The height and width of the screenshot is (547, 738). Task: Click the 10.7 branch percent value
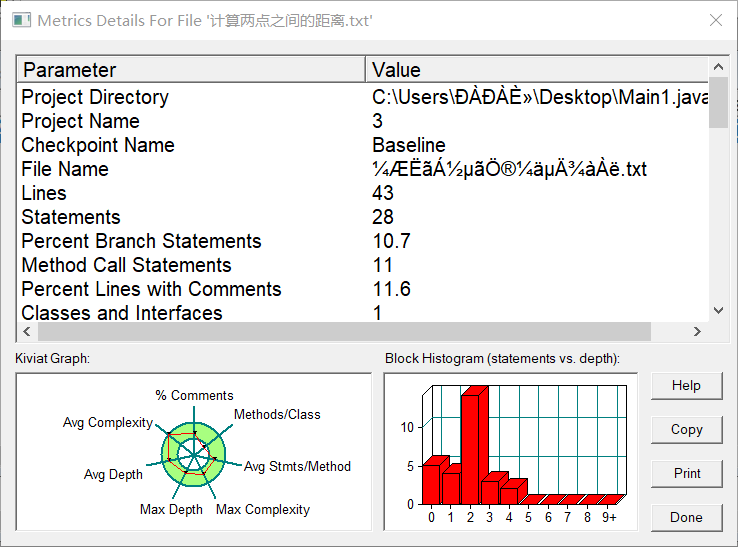point(392,241)
